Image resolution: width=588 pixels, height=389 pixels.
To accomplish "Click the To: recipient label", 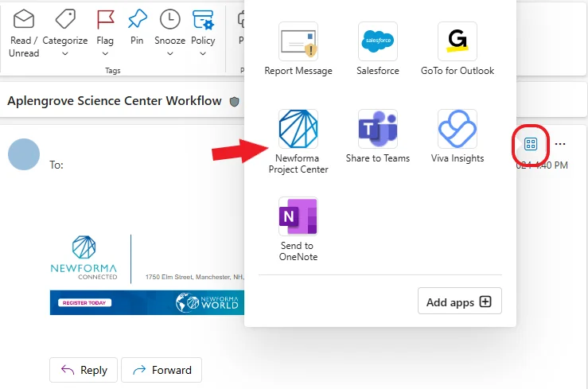I will point(56,165).
